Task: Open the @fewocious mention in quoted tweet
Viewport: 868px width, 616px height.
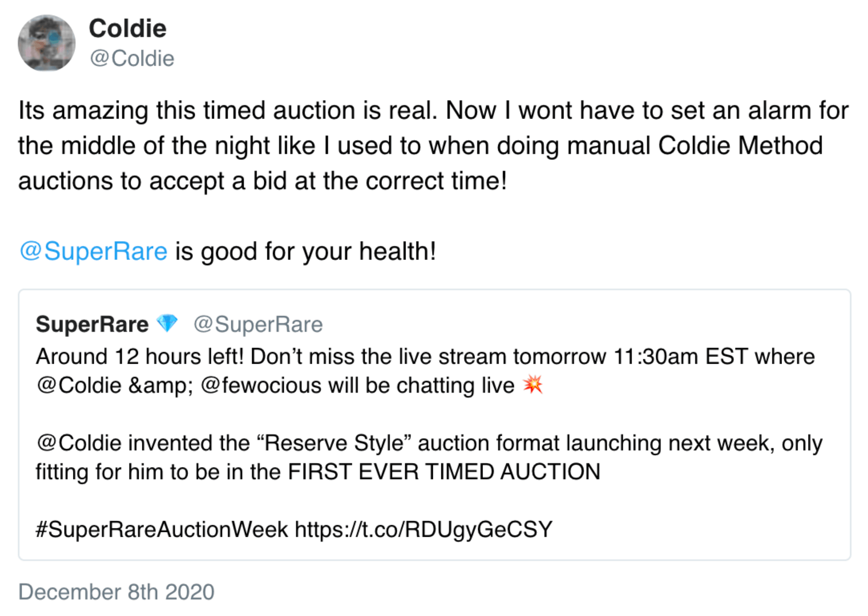Action: point(261,385)
